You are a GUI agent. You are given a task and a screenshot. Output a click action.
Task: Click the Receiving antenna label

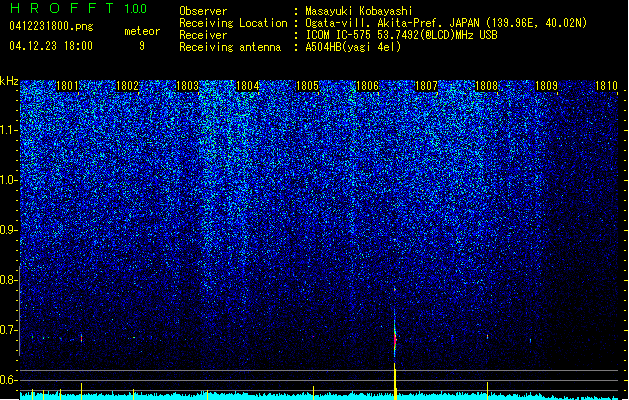coord(230,47)
